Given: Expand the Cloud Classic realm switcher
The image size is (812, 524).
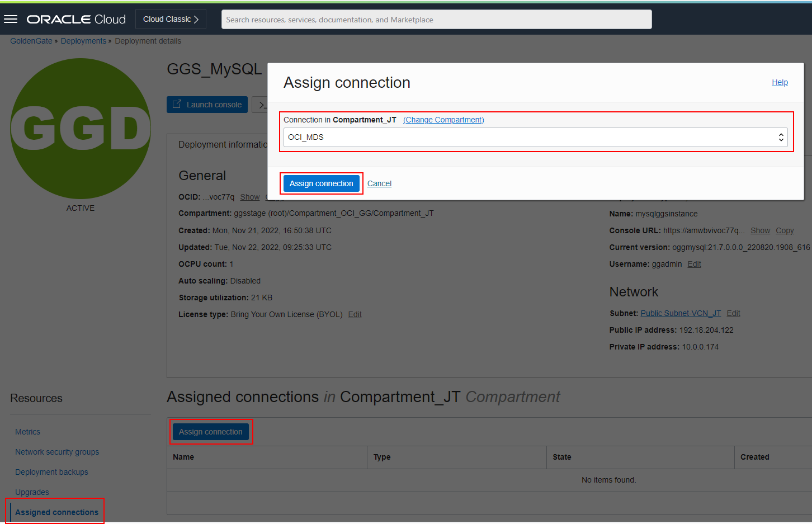Looking at the screenshot, I should [x=171, y=18].
